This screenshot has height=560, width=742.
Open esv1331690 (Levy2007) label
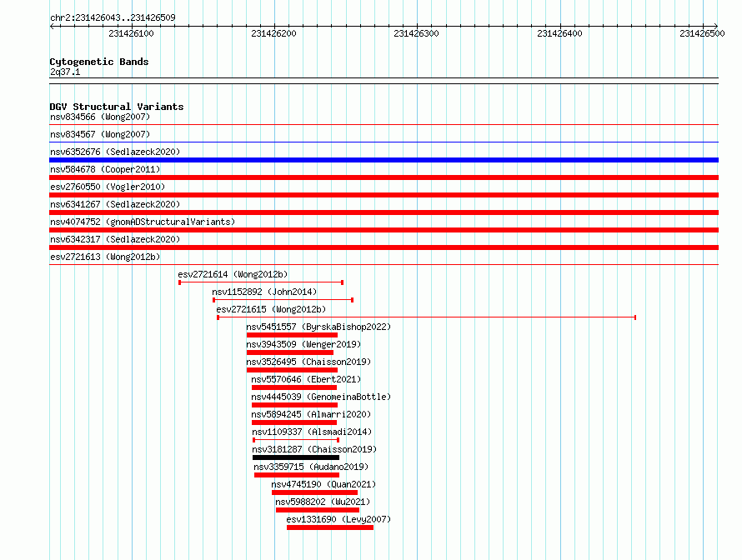point(338,519)
